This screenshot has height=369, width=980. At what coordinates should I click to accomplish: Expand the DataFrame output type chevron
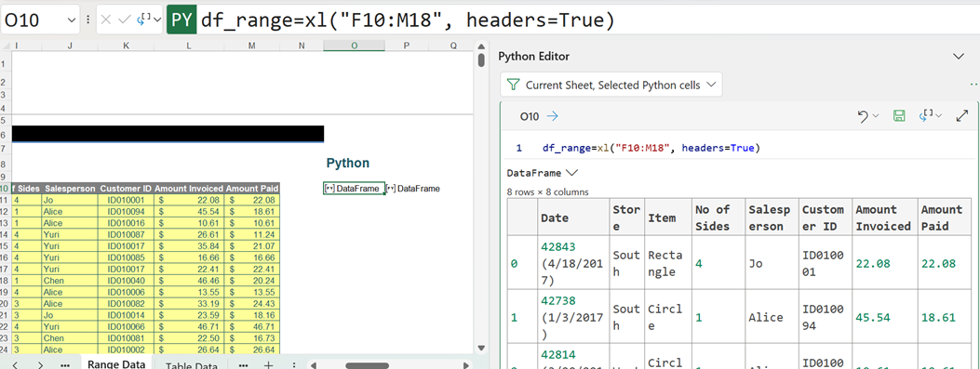tap(571, 172)
